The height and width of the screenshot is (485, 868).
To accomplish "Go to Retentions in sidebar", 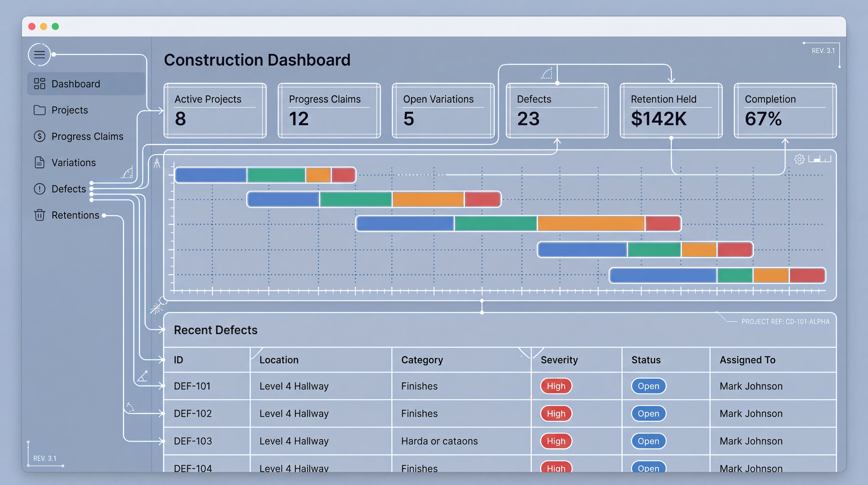I will coord(75,215).
